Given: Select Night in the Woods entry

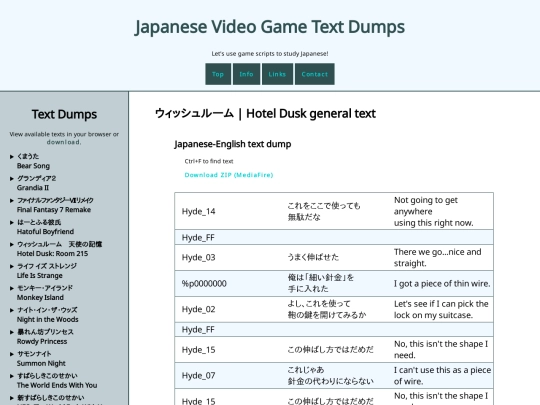Looking at the screenshot, I should (48, 315).
